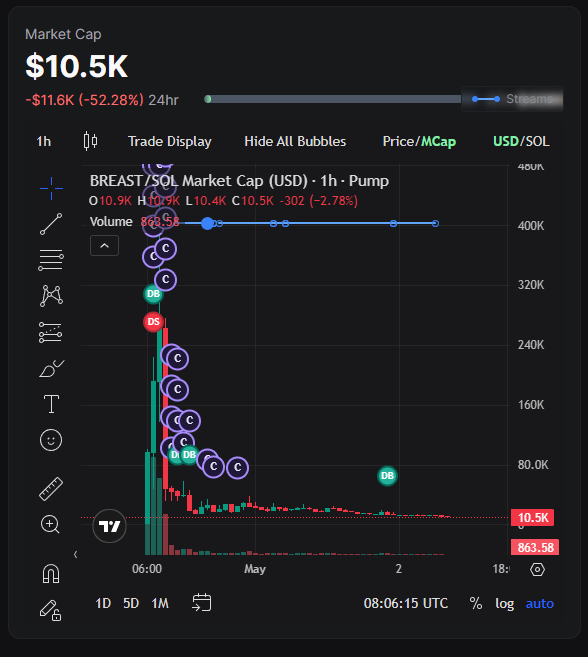Collapse the indicator legend chevron
Viewport: 588px width, 657px height.
tap(104, 246)
